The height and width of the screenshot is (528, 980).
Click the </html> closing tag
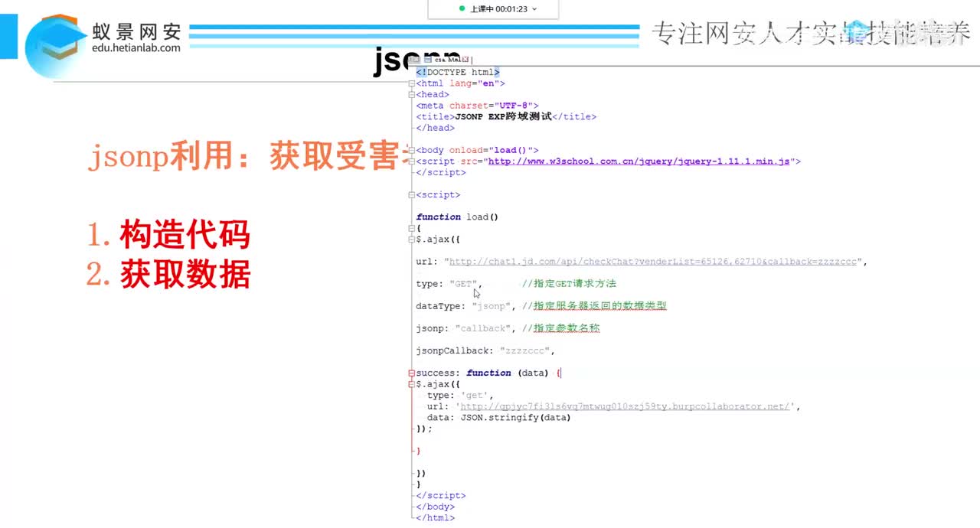tap(436, 518)
